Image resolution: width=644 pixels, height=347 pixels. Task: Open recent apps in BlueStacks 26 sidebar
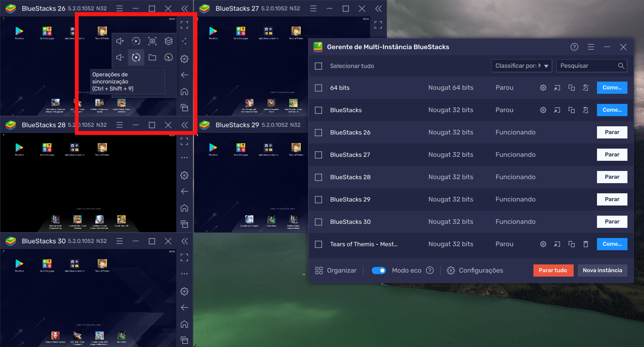[184, 108]
